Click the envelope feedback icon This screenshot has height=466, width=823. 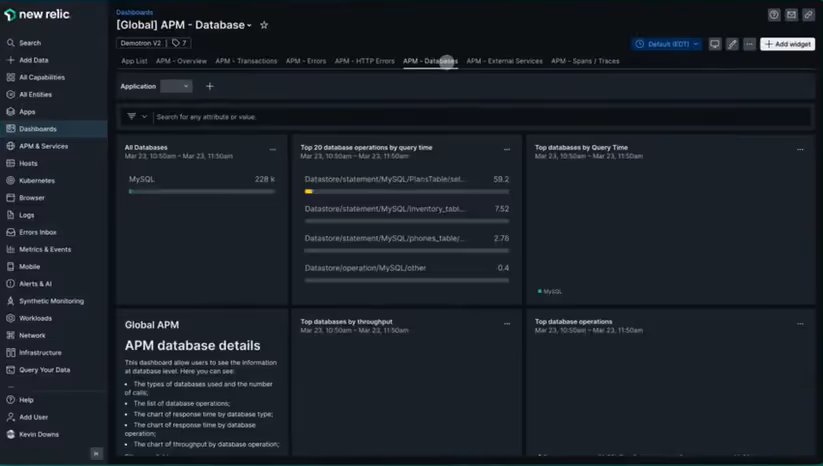pyautogui.click(x=792, y=15)
